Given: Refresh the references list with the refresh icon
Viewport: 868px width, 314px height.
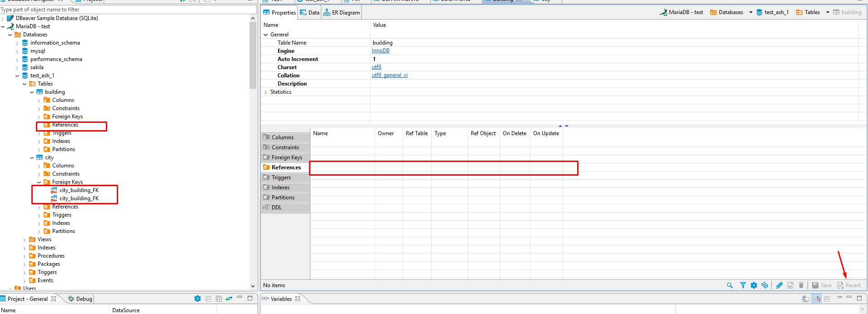Looking at the screenshot, I should point(765,285).
